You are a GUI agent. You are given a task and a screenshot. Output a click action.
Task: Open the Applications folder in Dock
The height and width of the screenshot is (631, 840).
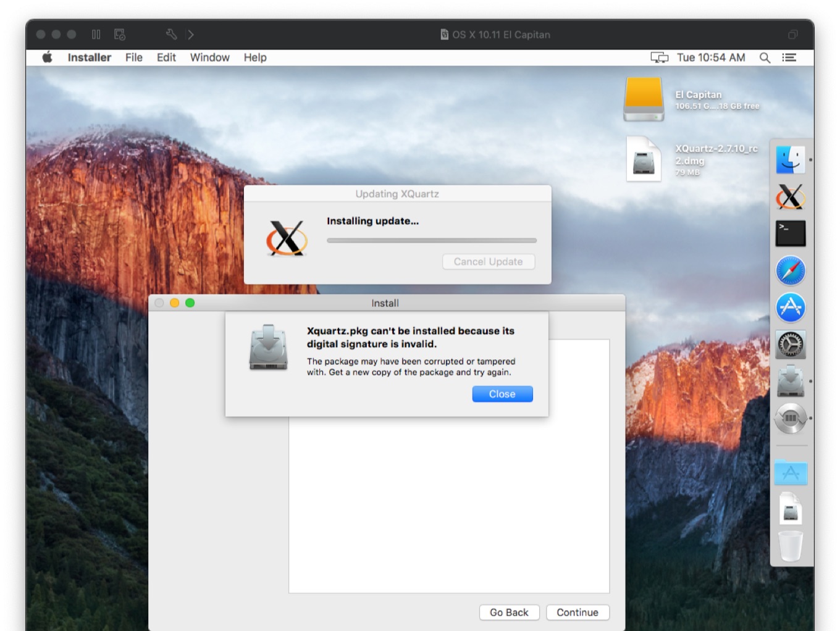(x=791, y=472)
